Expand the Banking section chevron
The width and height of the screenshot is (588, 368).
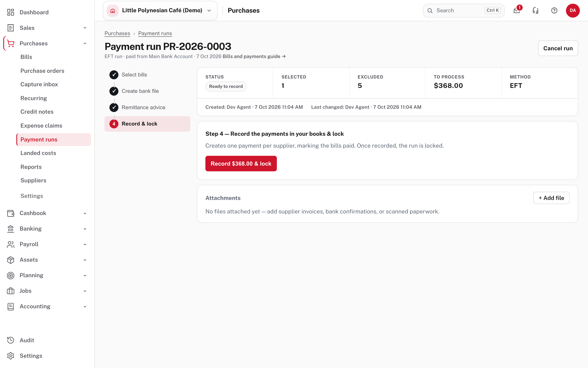[x=85, y=229]
